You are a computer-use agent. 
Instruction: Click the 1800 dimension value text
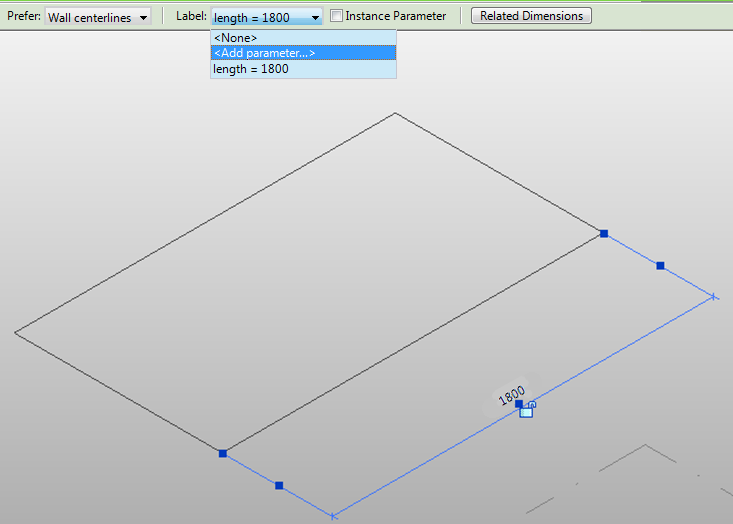pos(511,395)
